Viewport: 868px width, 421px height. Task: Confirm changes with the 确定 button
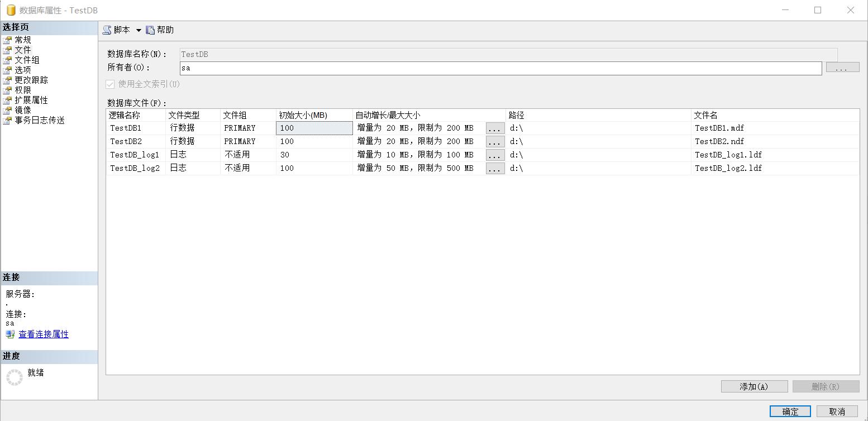[790, 411]
